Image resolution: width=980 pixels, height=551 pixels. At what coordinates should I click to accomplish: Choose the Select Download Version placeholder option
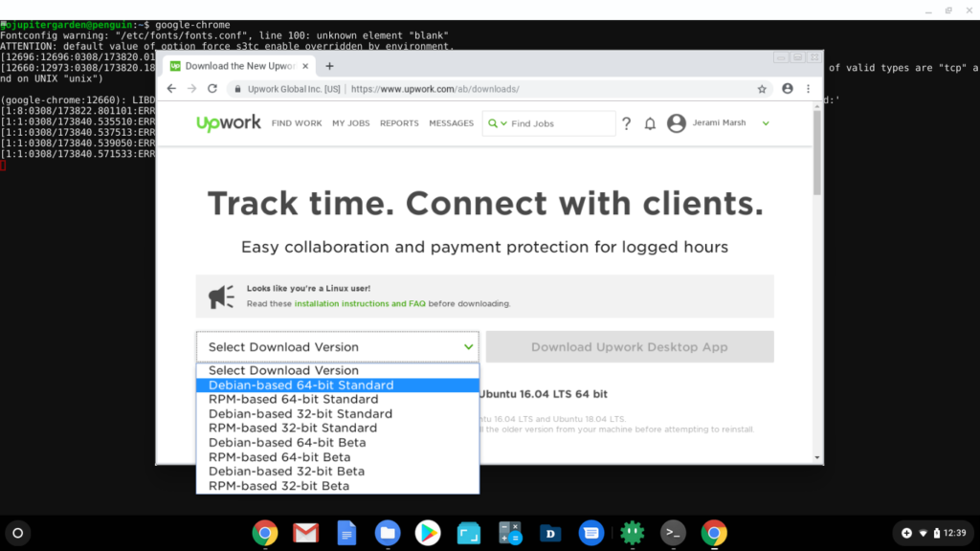click(x=338, y=370)
